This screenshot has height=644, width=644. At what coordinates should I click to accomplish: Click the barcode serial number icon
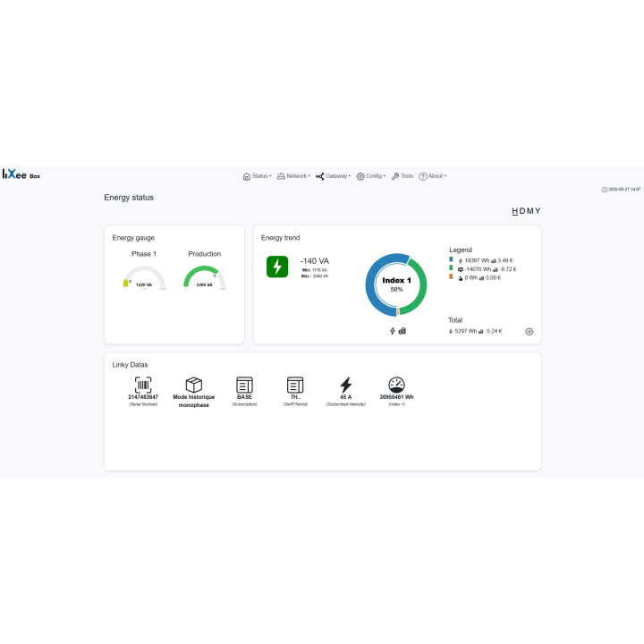click(143, 385)
